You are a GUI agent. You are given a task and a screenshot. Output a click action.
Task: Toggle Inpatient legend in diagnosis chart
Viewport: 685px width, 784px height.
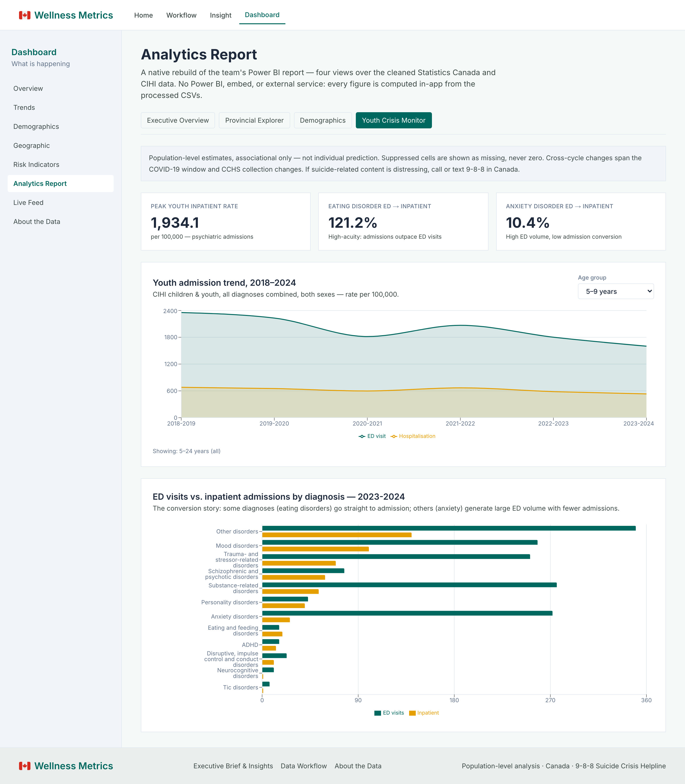(x=424, y=712)
